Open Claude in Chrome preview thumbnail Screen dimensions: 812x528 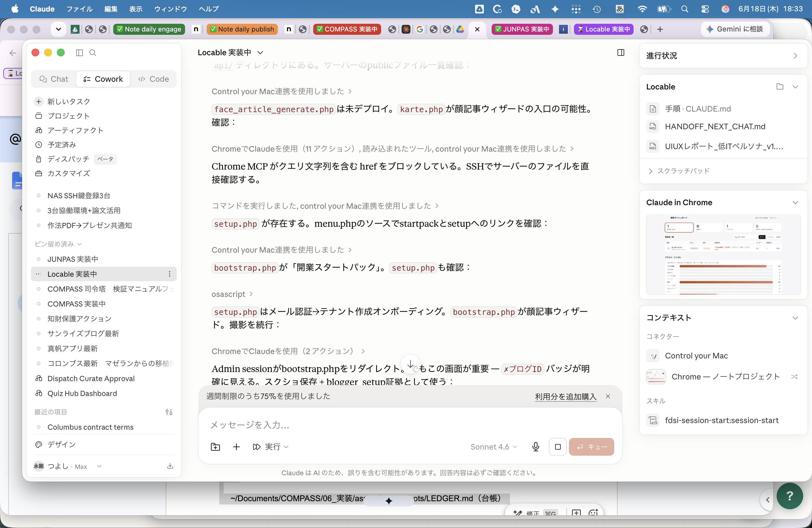click(x=723, y=254)
